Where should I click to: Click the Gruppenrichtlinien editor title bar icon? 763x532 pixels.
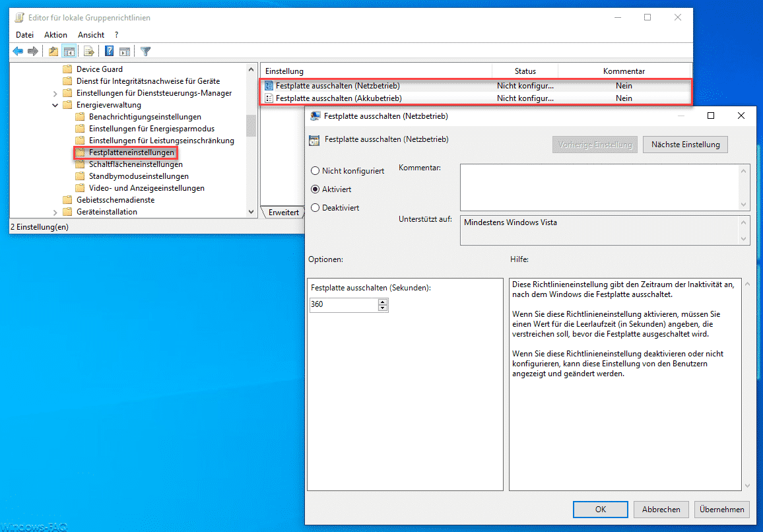pyautogui.click(x=19, y=18)
